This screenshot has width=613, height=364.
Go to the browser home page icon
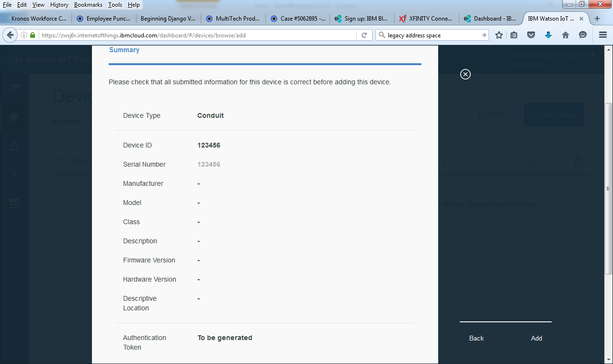[x=566, y=35]
